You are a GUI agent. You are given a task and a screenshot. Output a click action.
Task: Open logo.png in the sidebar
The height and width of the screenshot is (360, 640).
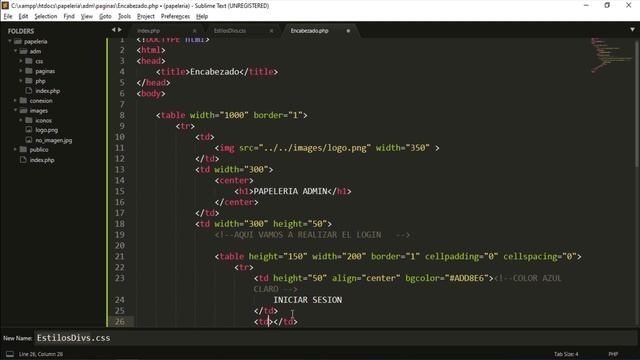click(x=47, y=130)
